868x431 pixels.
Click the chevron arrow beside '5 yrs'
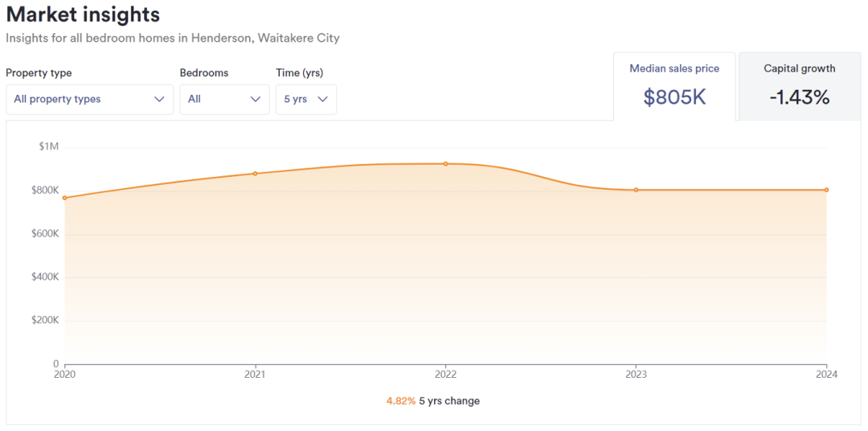(x=323, y=100)
